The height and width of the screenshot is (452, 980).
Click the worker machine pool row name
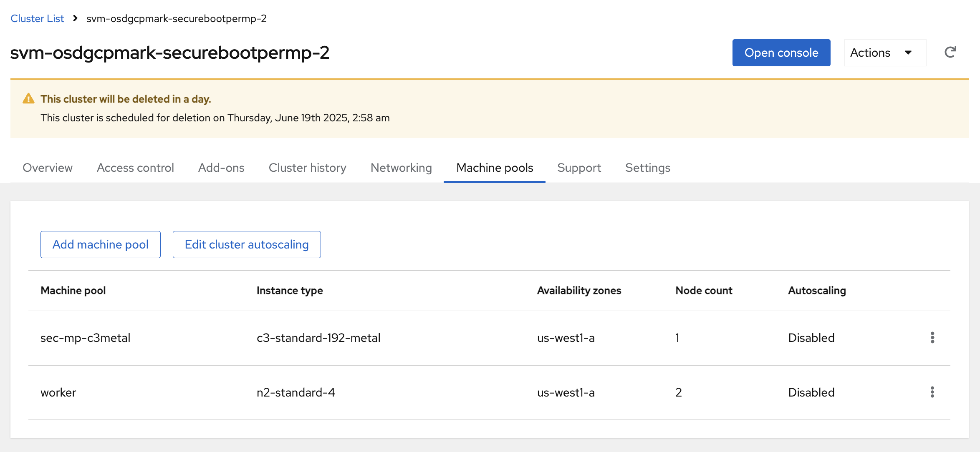point(58,392)
